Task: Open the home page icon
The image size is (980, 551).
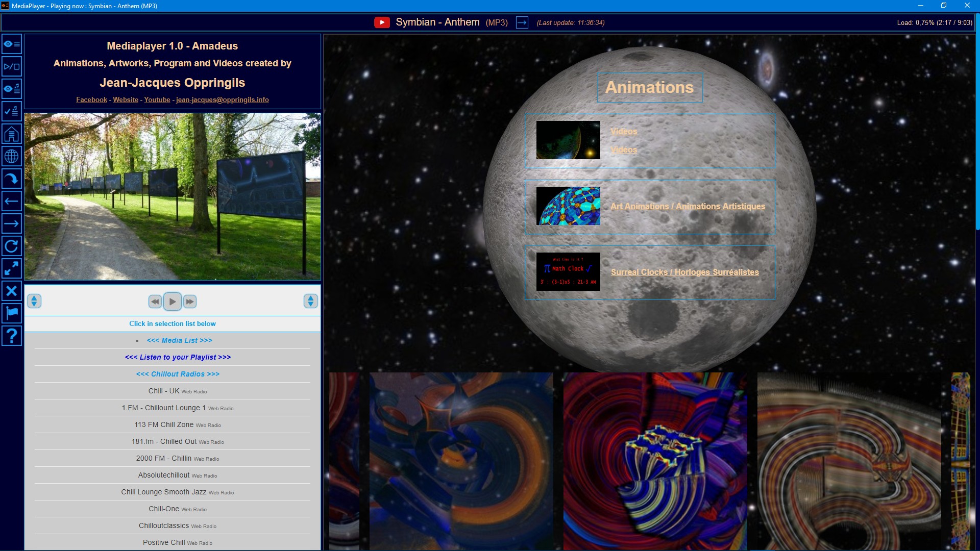Action: 11,134
